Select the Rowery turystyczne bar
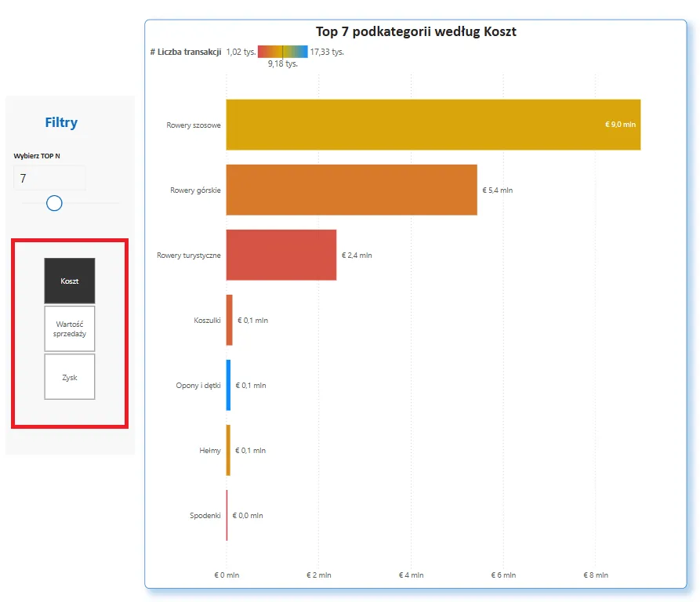Image resolution: width=700 pixels, height=602 pixels. (x=281, y=255)
